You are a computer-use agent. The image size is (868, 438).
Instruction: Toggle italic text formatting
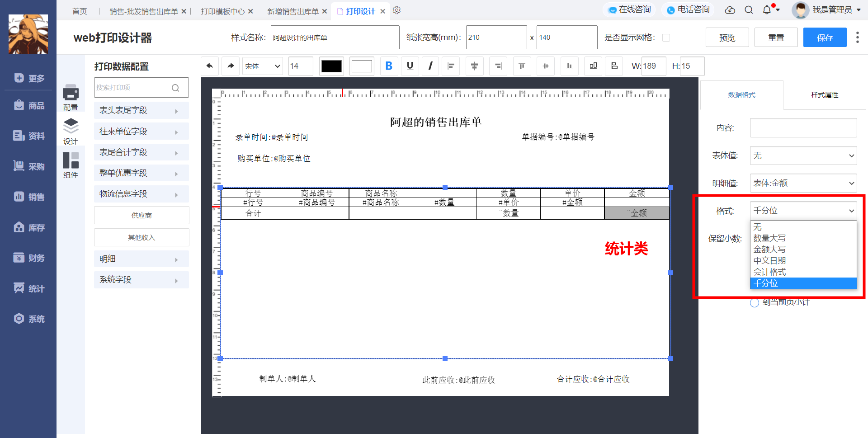[x=430, y=66]
